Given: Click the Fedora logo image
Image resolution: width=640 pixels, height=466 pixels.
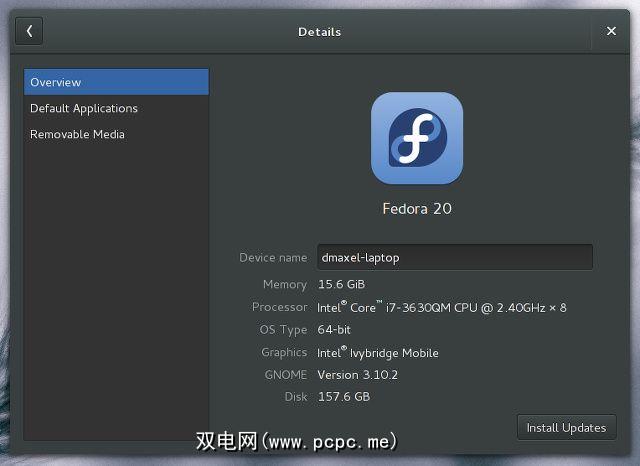Looking at the screenshot, I should click(417, 138).
